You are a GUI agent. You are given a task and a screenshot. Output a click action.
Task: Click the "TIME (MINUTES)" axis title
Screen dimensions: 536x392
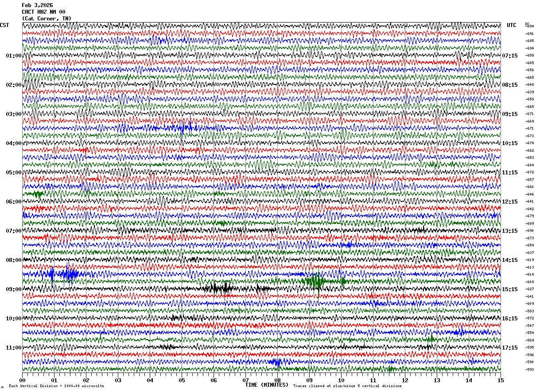[267, 385]
